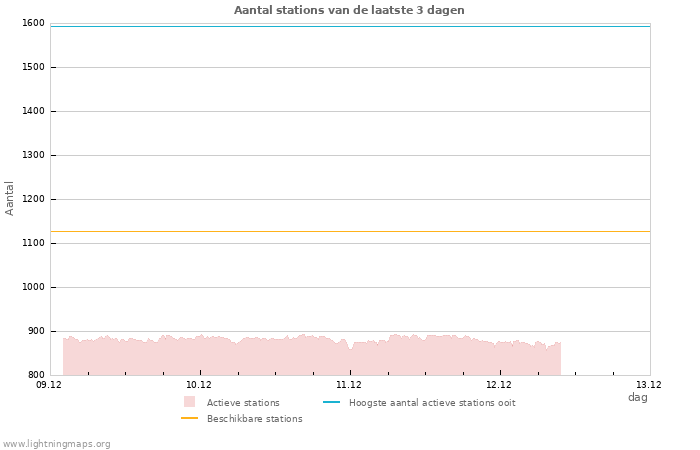
Task: Click the 1100 y-axis value
Action: pos(33,243)
